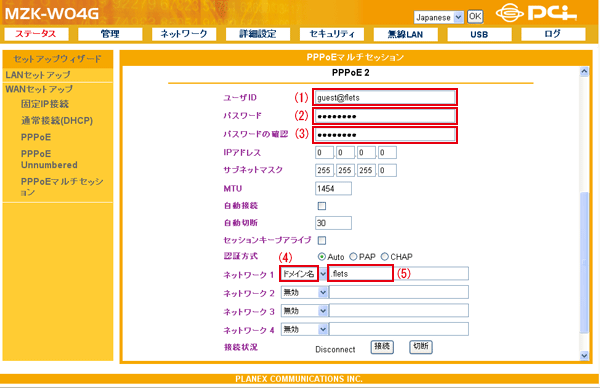Click the MTU input field
Image resolution: width=600 pixels, height=388 pixels.
(333, 188)
